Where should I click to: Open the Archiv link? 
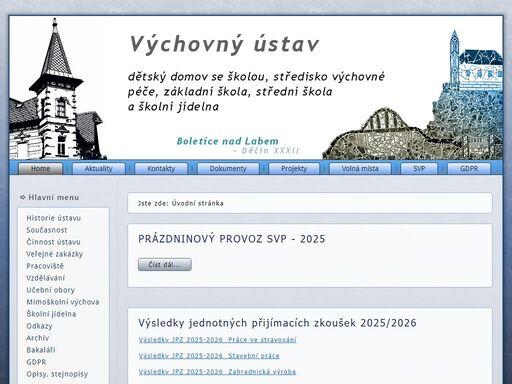click(38, 338)
